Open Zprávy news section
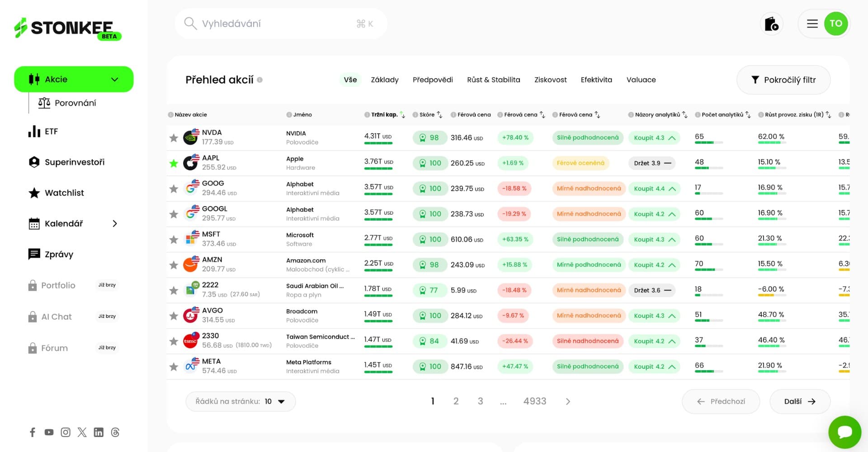The image size is (868, 452). 51,254
